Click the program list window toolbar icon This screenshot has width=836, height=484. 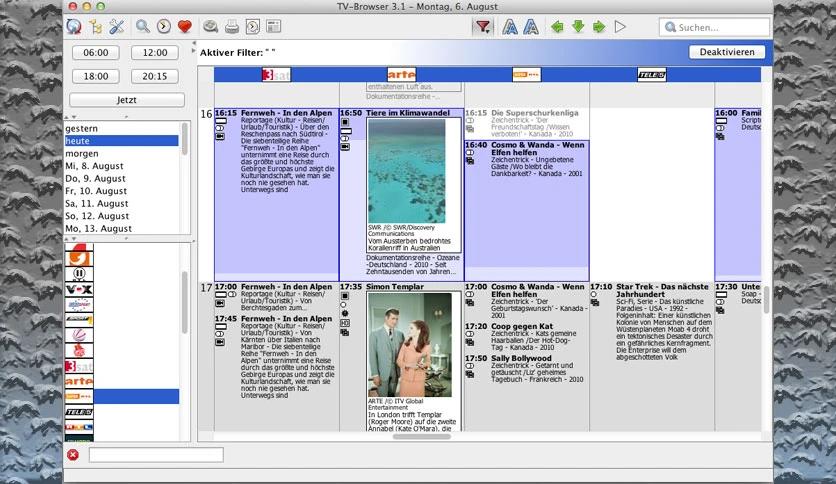[274, 26]
